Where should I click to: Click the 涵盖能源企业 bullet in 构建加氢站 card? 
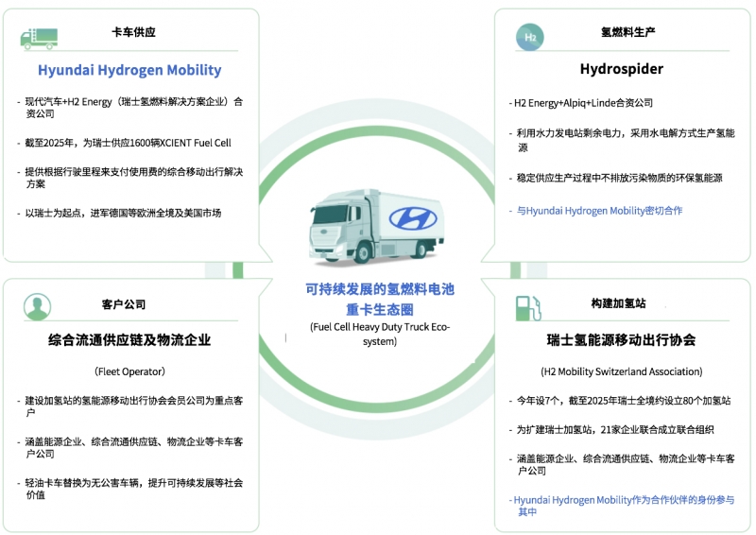coord(622,464)
